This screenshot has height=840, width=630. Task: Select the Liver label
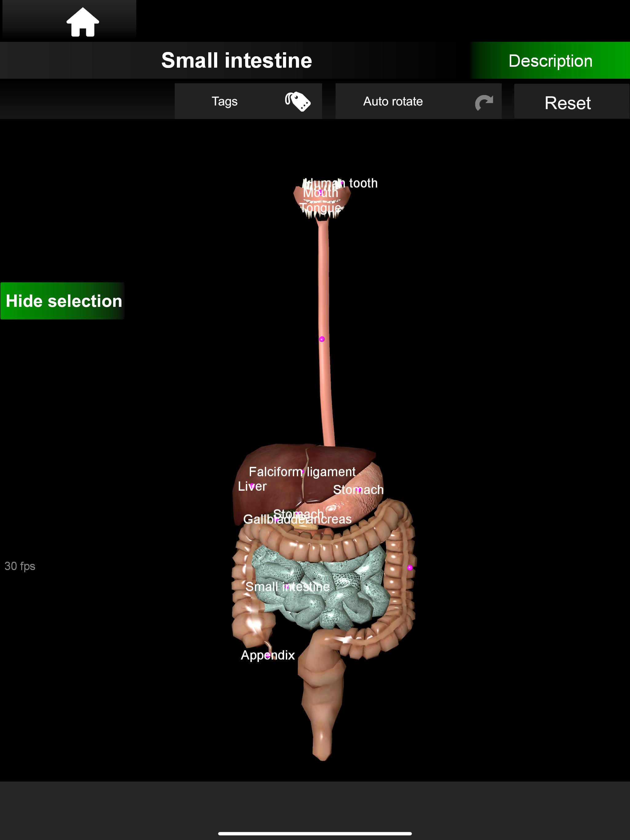point(252,486)
